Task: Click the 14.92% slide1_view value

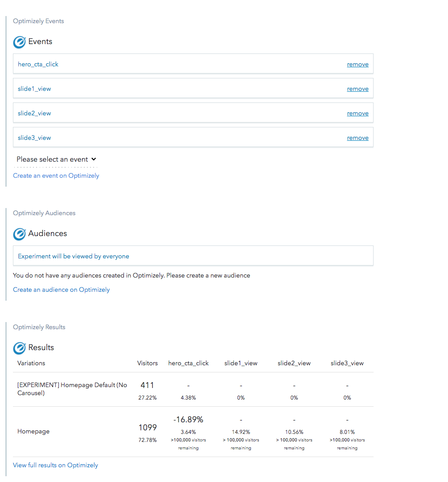Action: coord(241,432)
